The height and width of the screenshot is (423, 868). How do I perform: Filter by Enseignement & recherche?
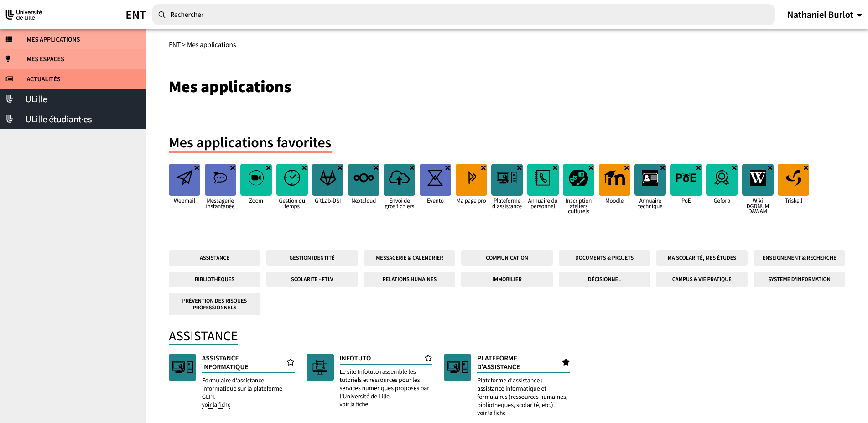[x=799, y=258]
